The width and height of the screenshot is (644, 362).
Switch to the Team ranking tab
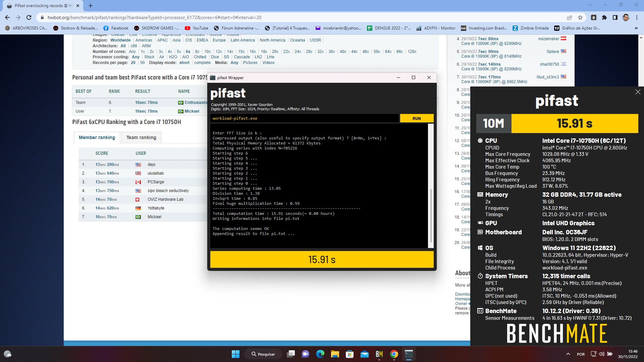(x=141, y=137)
